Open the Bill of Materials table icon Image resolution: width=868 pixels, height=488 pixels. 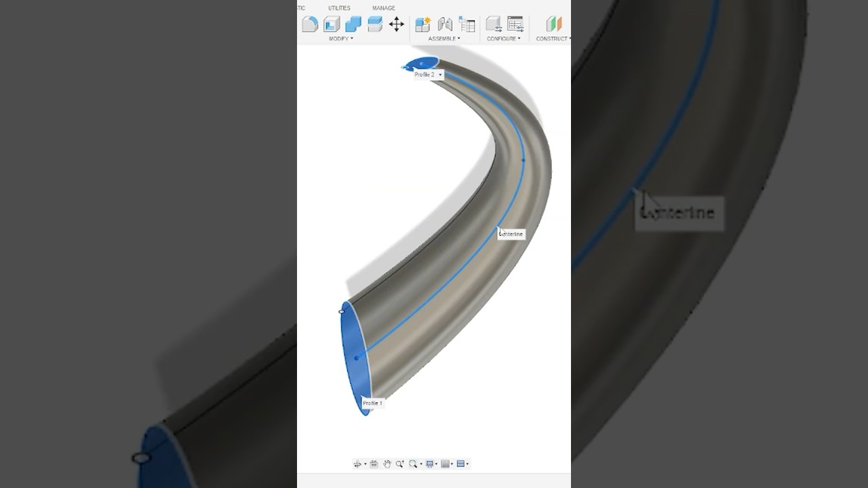(467, 24)
